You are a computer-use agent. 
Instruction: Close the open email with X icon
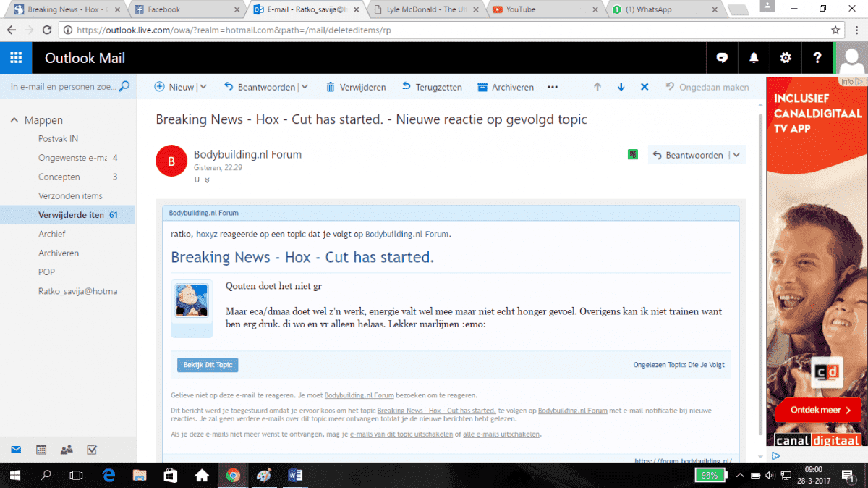click(x=644, y=87)
